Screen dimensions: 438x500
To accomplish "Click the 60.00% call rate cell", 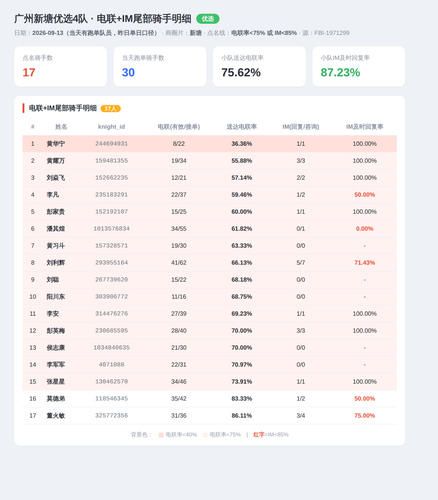I will pos(242,212).
